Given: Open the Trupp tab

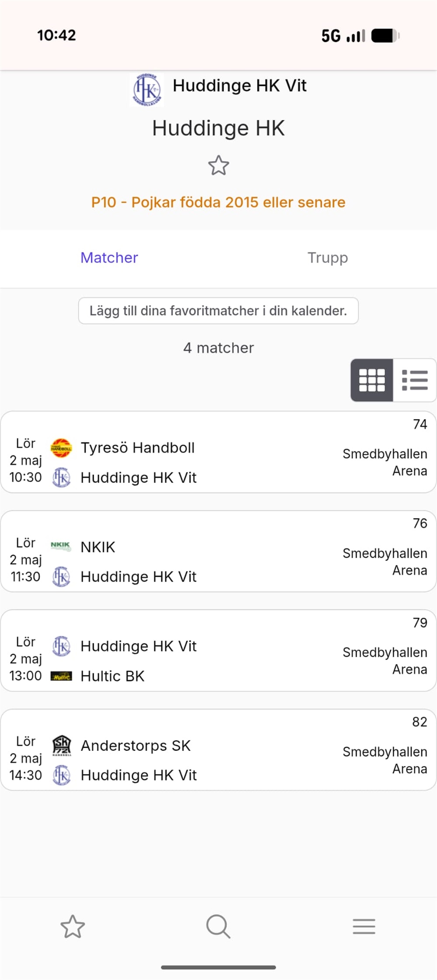Looking at the screenshot, I should (x=327, y=258).
